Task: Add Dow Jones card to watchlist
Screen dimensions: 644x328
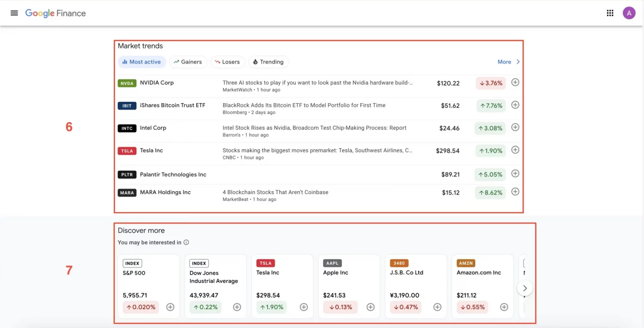Action: tap(237, 307)
